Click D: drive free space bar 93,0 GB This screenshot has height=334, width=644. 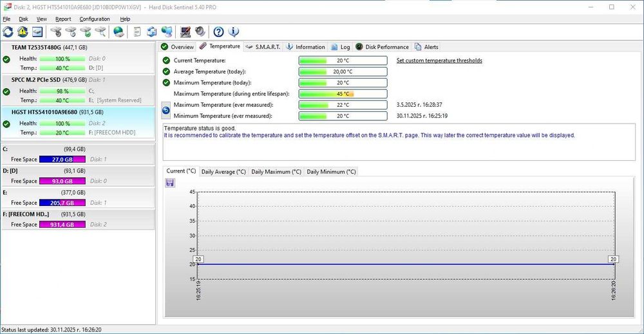(x=62, y=181)
